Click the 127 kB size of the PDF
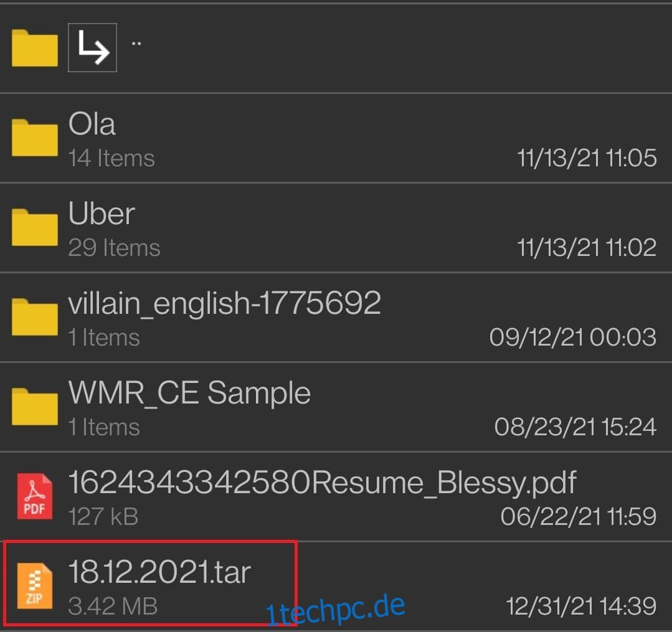 click(x=103, y=516)
